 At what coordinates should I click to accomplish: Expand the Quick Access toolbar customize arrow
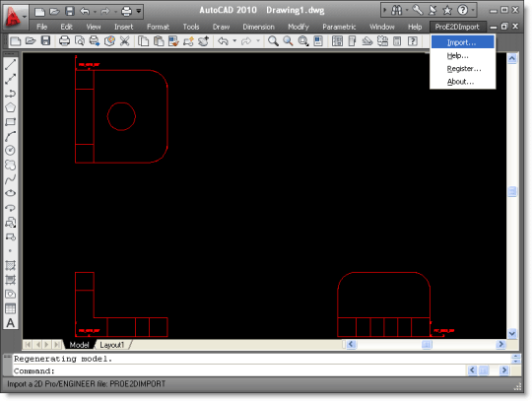[139, 11]
